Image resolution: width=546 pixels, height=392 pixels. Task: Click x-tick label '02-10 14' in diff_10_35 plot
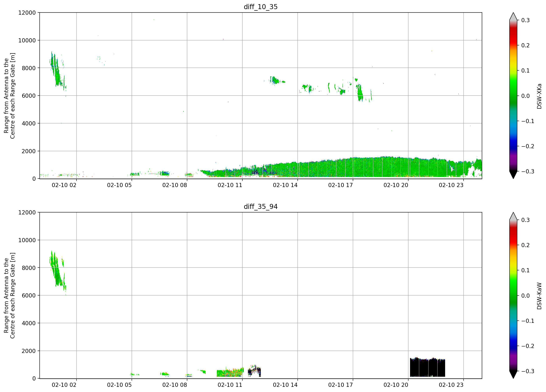click(285, 185)
